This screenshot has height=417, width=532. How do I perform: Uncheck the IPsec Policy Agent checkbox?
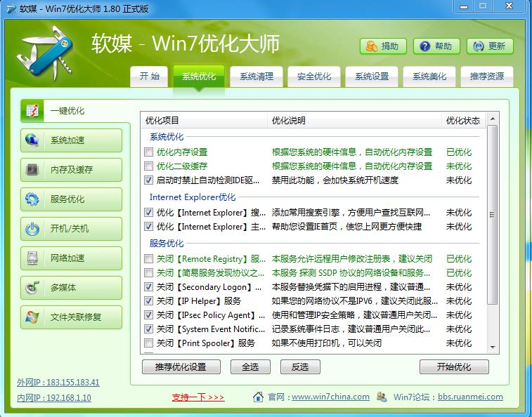click(148, 315)
